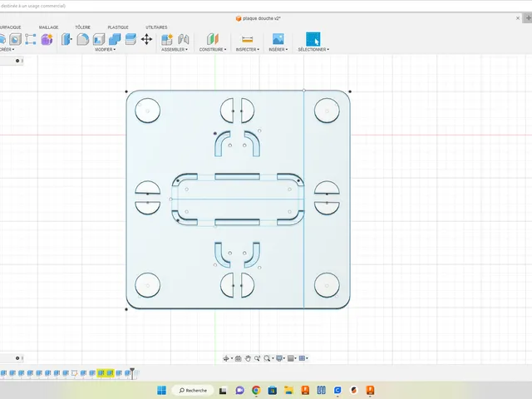
Task: Click the timeline end-of-history marker
Action: [x=132, y=372]
